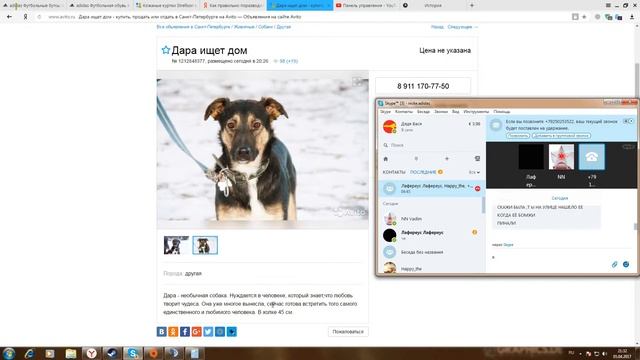Select first dog photo thumbnail
640x360 pixels.
[x=176, y=245]
